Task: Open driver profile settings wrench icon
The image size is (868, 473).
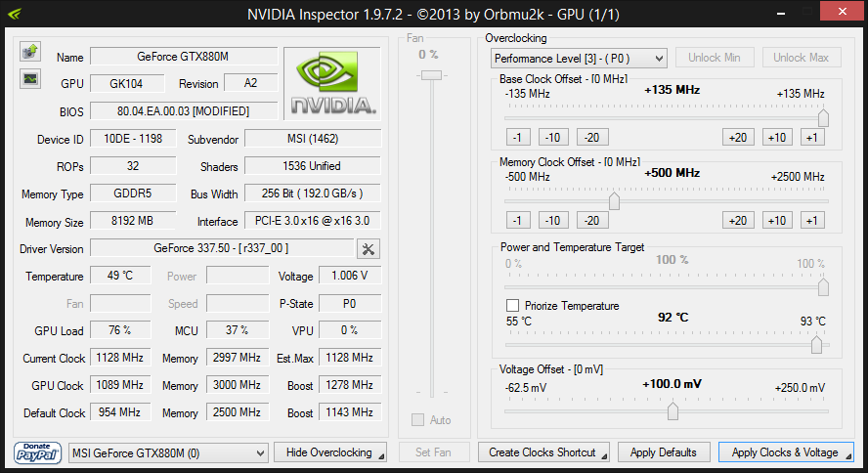Action: pos(369,249)
